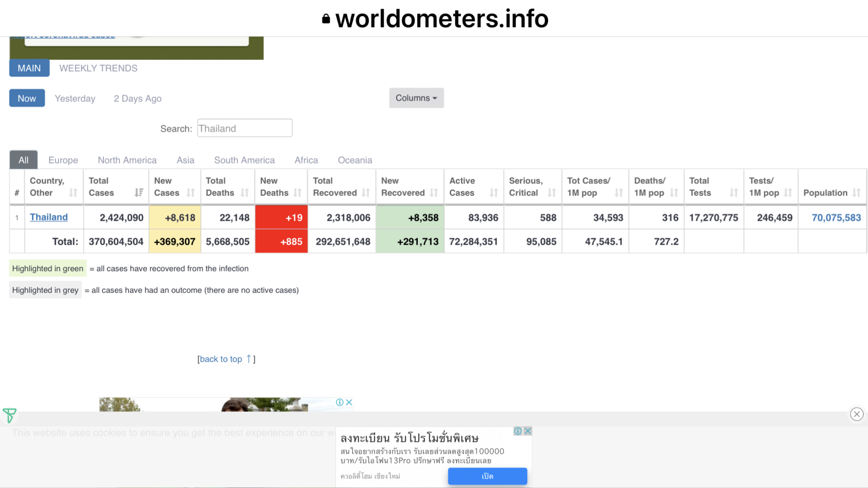Click Thailand new recovered +8,358 cell
Image resolution: width=868 pixels, height=488 pixels.
(x=410, y=217)
